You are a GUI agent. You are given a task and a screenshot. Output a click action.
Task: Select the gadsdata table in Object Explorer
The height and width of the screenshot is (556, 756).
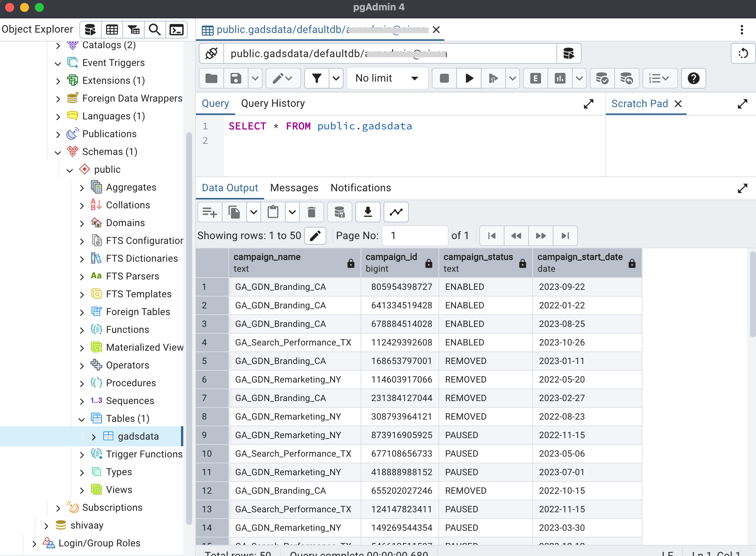click(138, 436)
